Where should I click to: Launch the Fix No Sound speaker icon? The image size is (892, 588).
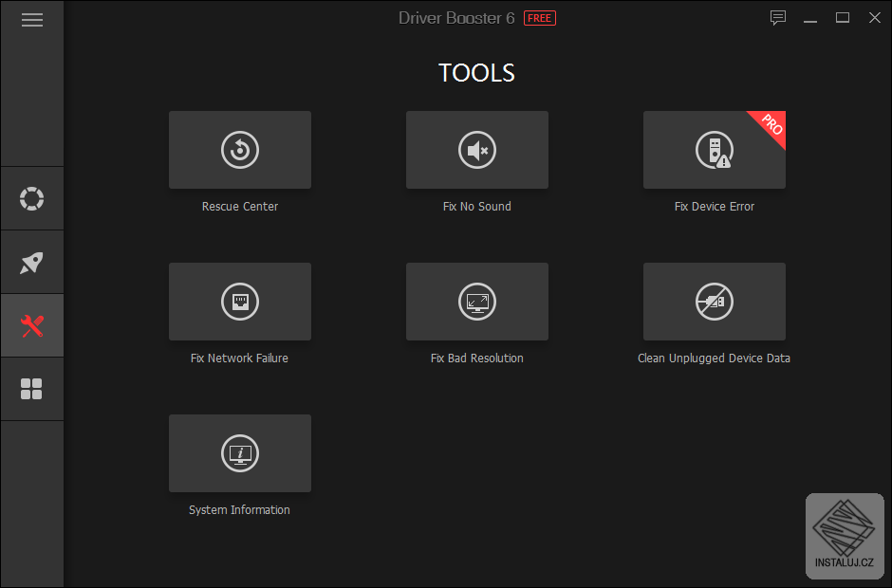(x=477, y=150)
